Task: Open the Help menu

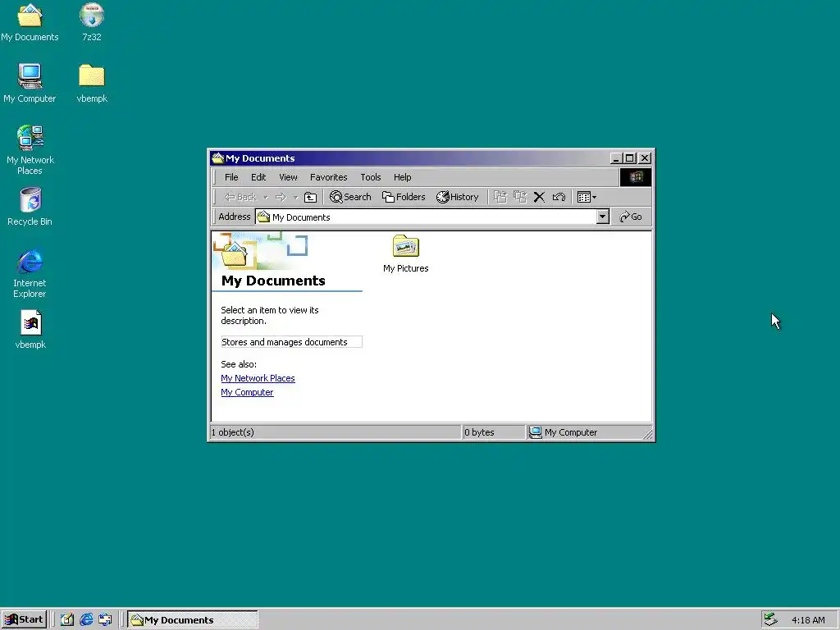Action: pyautogui.click(x=402, y=177)
